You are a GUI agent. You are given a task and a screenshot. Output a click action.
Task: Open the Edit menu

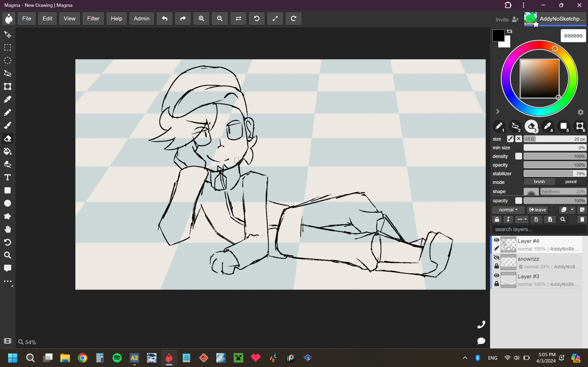tap(47, 19)
